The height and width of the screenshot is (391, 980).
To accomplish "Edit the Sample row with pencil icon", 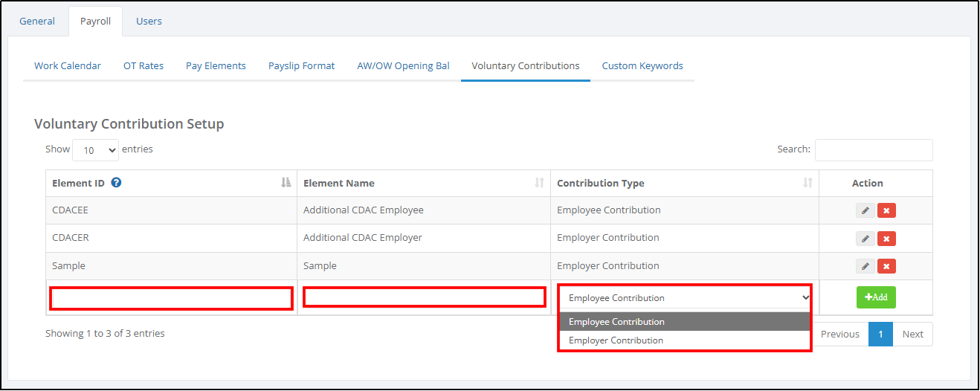I will (x=865, y=266).
